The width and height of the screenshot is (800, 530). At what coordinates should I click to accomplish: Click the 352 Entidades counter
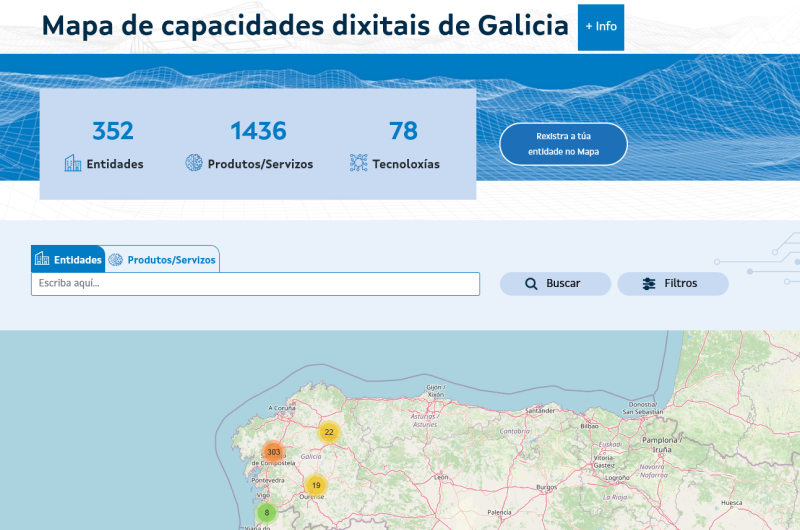[105, 145]
